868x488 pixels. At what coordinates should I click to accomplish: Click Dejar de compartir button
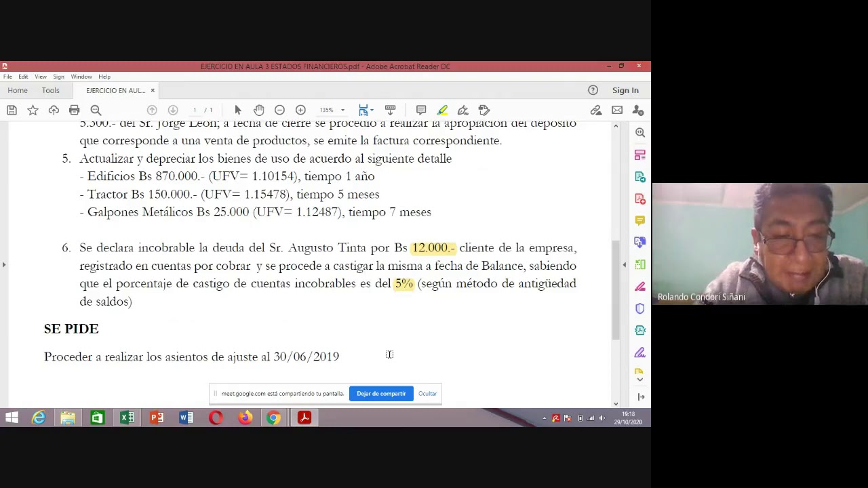[x=381, y=393]
